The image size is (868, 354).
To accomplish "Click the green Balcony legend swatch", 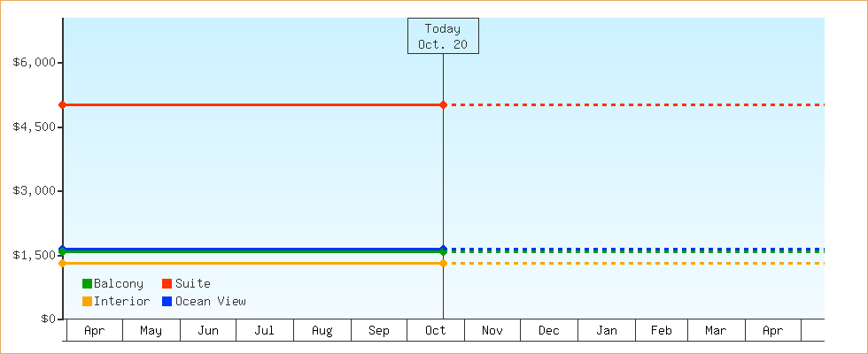I will (87, 284).
